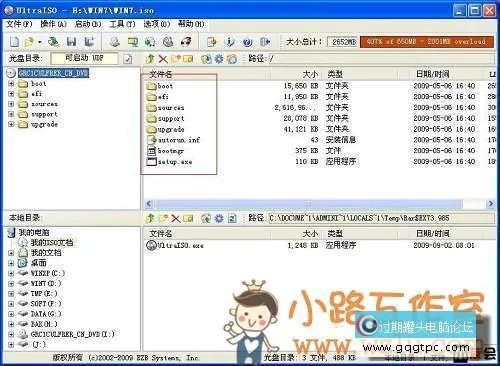The width and height of the screenshot is (500, 366).
Task: Sort disc file list by 大小 column
Action: coord(310,74)
